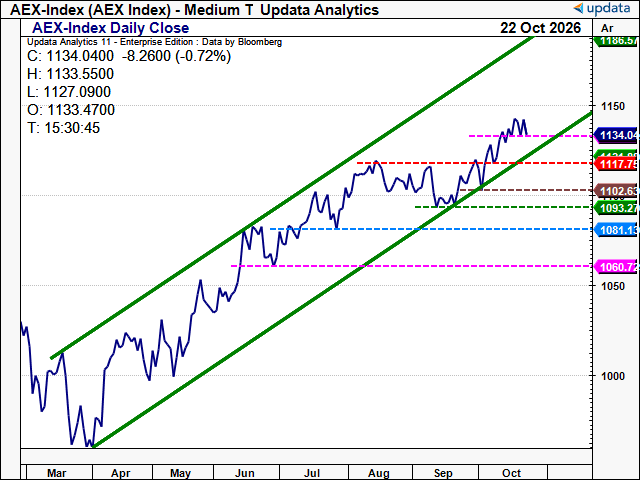Click the 22 Oct 2026 date
The image size is (640, 480).
click(x=540, y=28)
